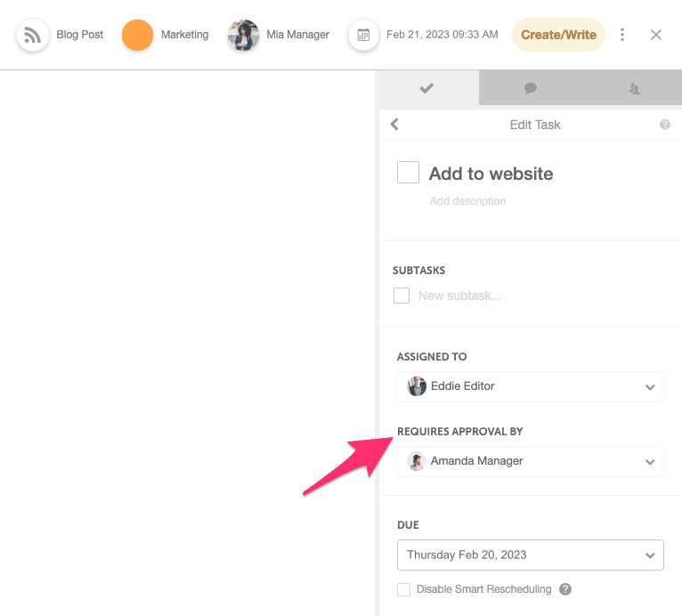
Task: Switch to the Comments tab
Action: coord(531,88)
